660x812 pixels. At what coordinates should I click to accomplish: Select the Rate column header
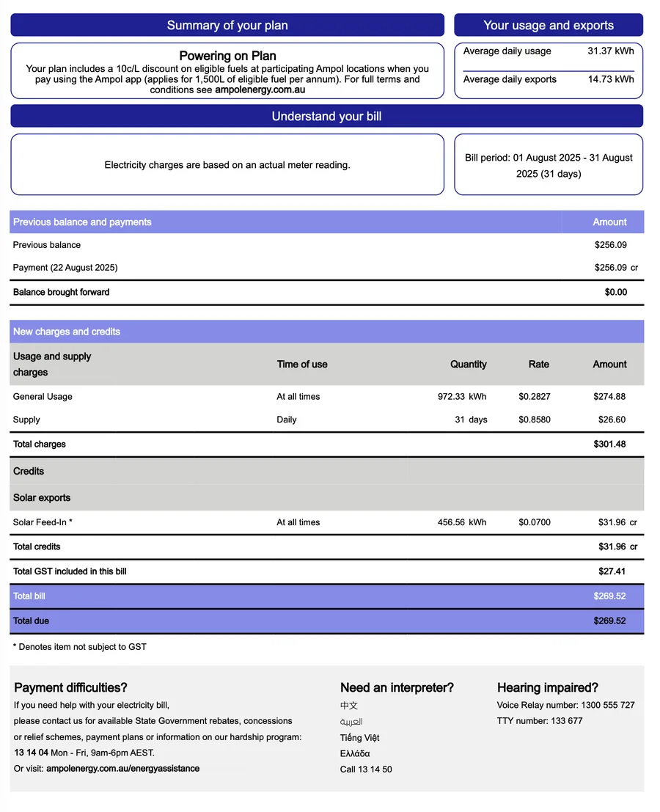[538, 365]
